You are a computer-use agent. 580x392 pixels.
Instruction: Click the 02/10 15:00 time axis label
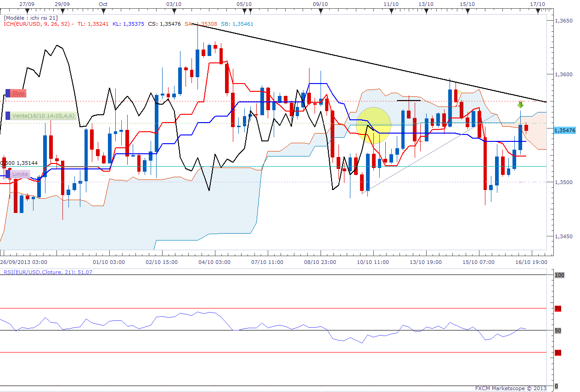pyautogui.click(x=162, y=262)
